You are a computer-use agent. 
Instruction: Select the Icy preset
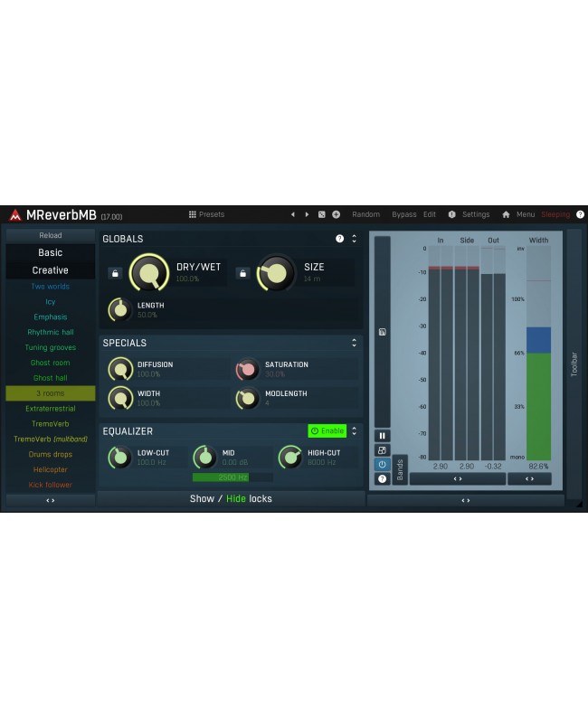[x=51, y=302]
